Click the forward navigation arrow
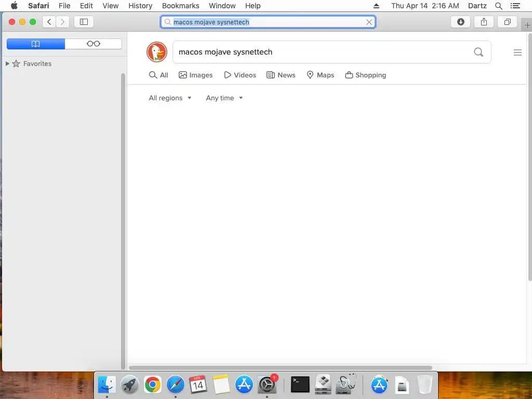Screen dimensions: 532x399 [x=62, y=22]
